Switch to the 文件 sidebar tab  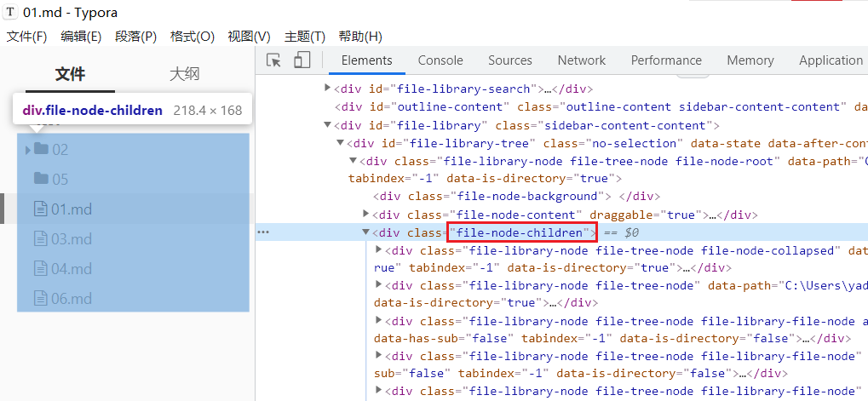[71, 74]
